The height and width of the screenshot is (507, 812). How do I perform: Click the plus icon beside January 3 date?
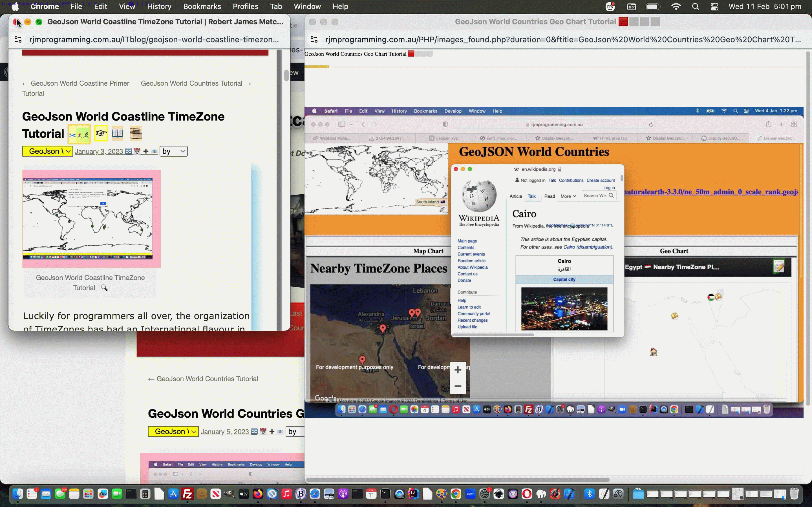[145, 152]
